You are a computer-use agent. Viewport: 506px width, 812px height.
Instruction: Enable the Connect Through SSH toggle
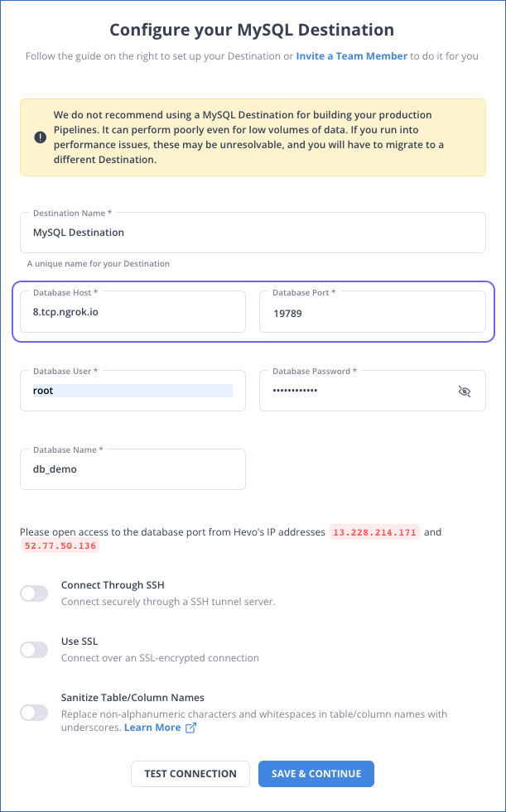[x=33, y=593]
